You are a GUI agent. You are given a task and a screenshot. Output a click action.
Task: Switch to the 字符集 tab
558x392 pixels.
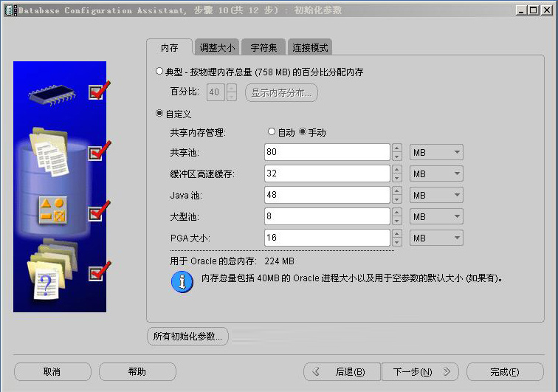pos(263,47)
